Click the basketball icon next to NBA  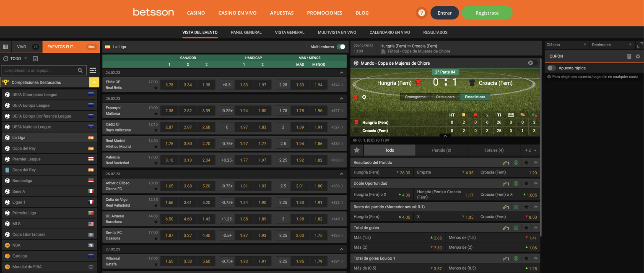point(7,245)
